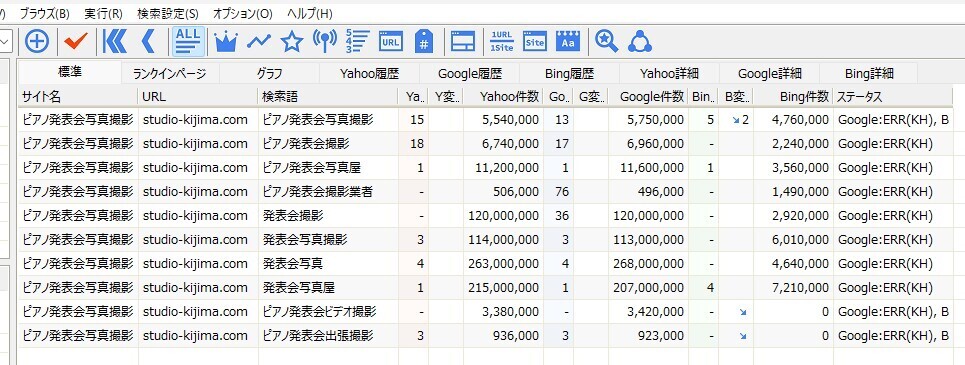This screenshot has width=965, height=365.
Task: Open the ブラウズ(B) menu
Action: [44, 14]
